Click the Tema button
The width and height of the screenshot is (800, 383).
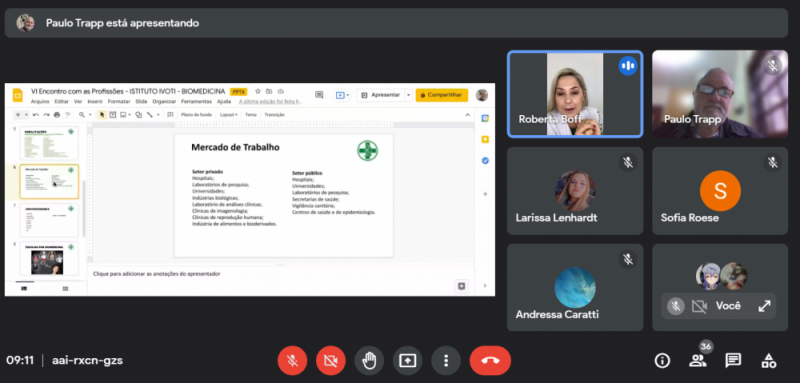[x=251, y=115]
